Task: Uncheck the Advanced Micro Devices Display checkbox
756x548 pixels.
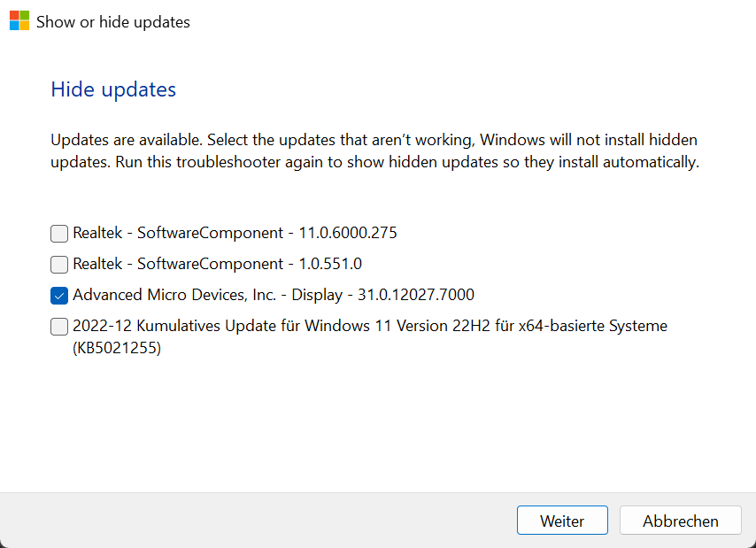Action: [59, 295]
